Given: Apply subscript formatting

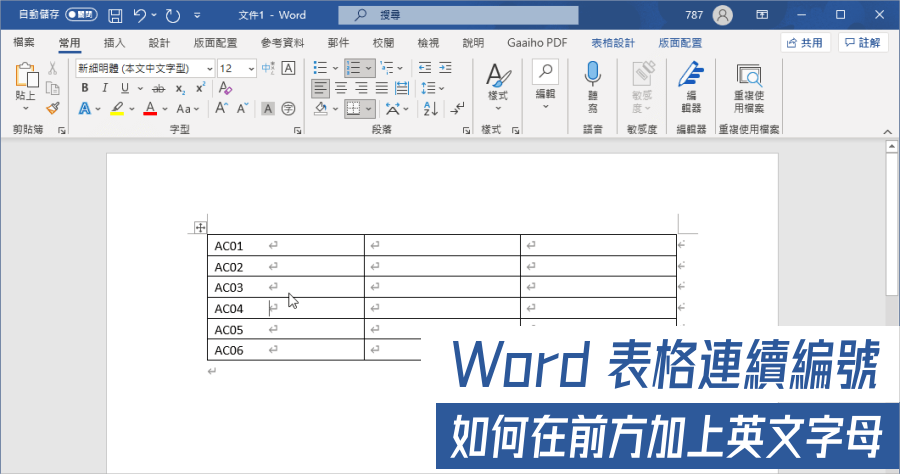Looking at the screenshot, I should point(180,88).
